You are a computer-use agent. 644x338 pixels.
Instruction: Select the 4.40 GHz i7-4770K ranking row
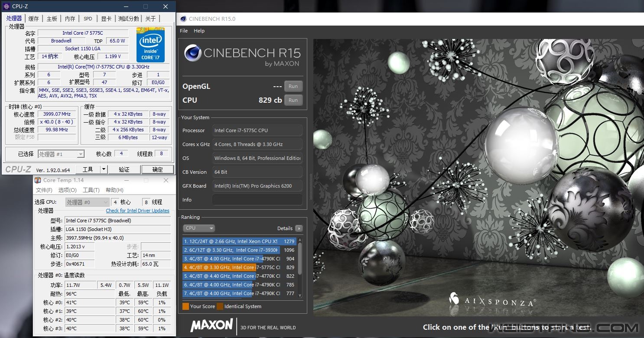click(239, 276)
